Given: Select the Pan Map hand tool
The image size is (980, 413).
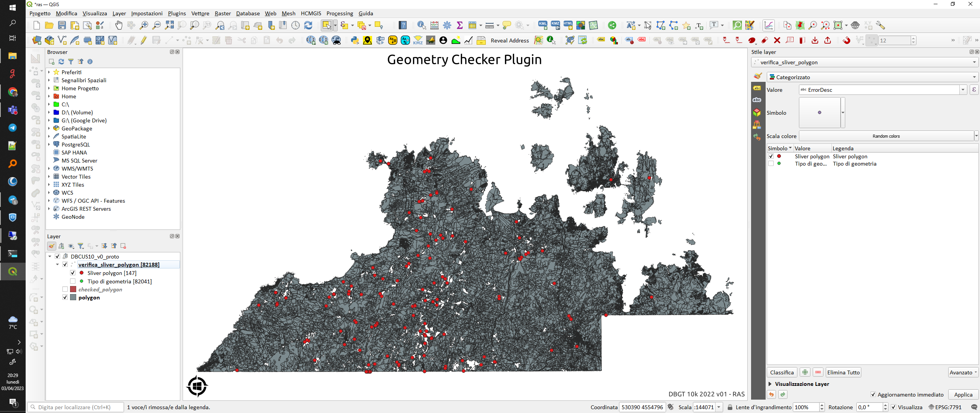Looking at the screenshot, I should 119,26.
